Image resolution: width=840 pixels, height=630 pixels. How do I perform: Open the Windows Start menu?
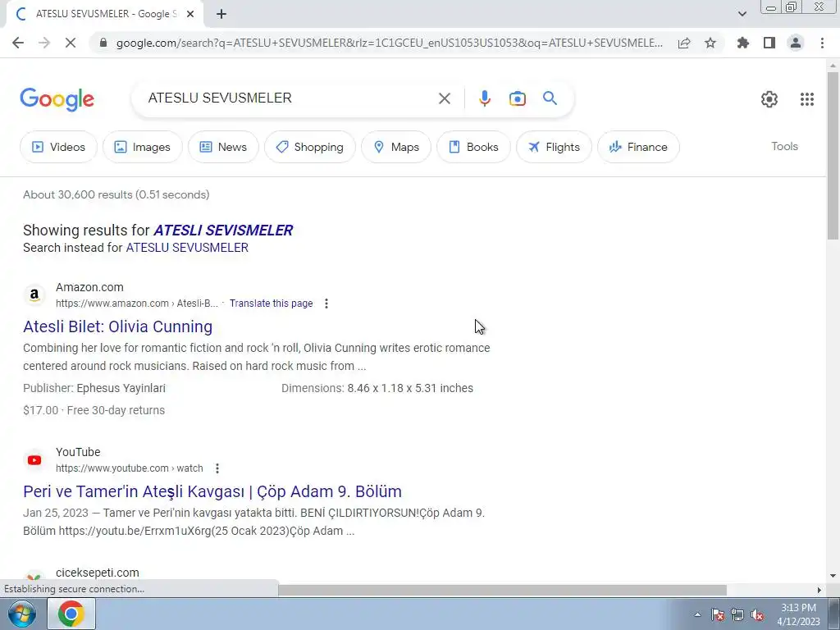tap(21, 614)
